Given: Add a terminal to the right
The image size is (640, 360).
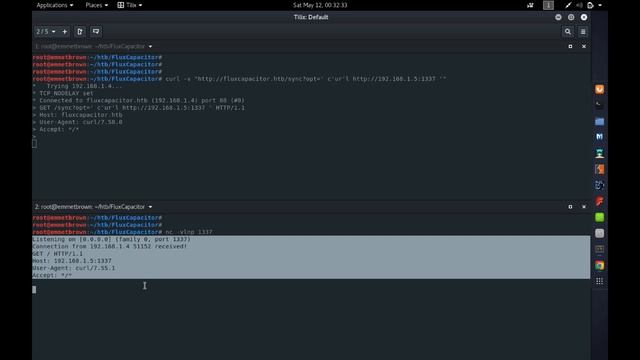Looking at the screenshot, I should 80,31.
